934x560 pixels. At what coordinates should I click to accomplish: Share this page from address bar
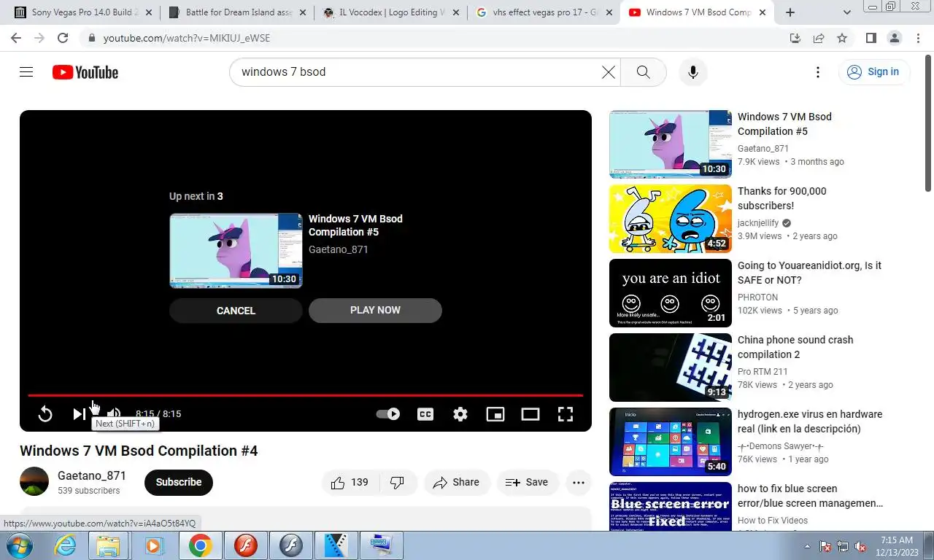(819, 38)
